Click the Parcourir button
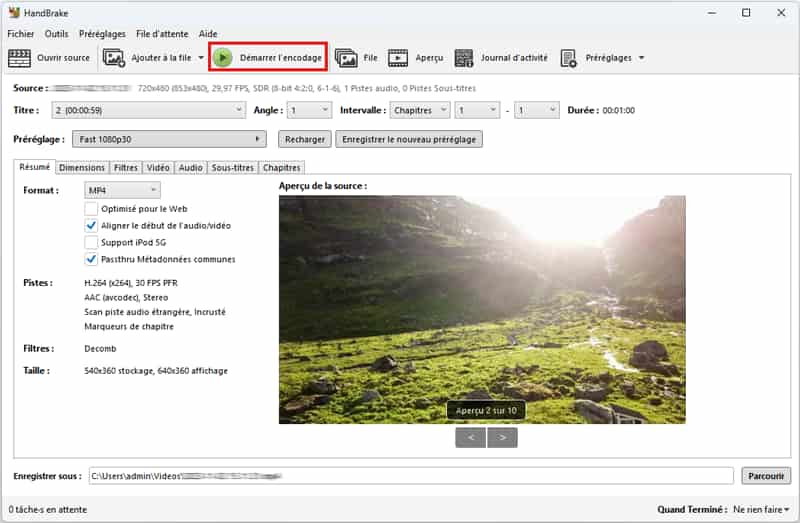The height and width of the screenshot is (523, 800). click(766, 476)
